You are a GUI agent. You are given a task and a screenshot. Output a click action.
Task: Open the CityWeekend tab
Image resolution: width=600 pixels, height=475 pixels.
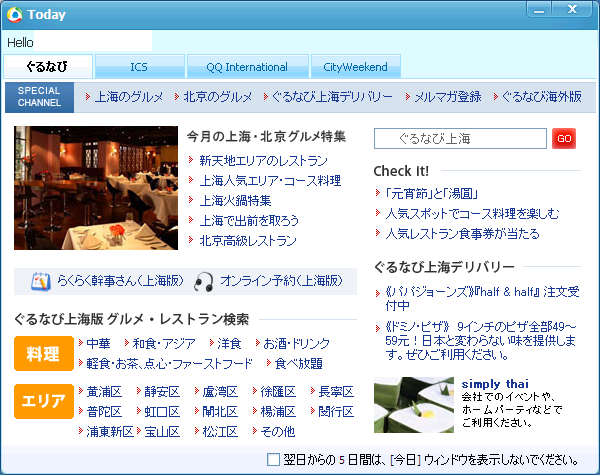pyautogui.click(x=355, y=67)
